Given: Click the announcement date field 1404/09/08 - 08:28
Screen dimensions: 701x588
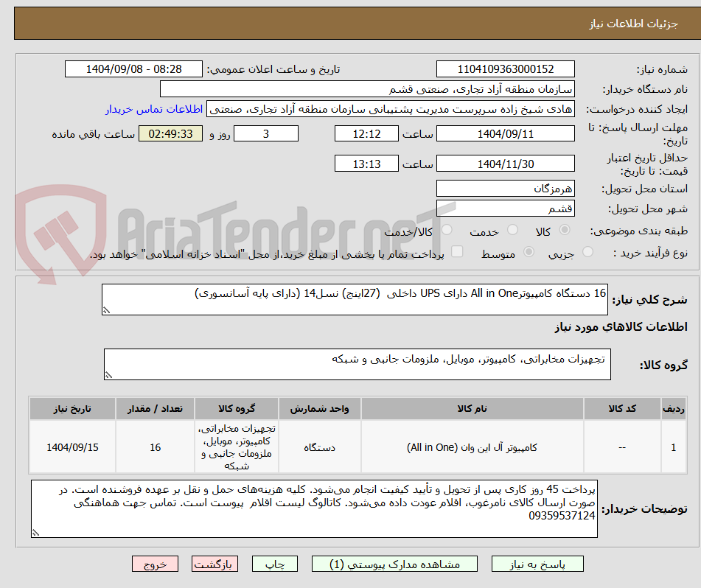Looking at the screenshot, I should tap(133, 69).
